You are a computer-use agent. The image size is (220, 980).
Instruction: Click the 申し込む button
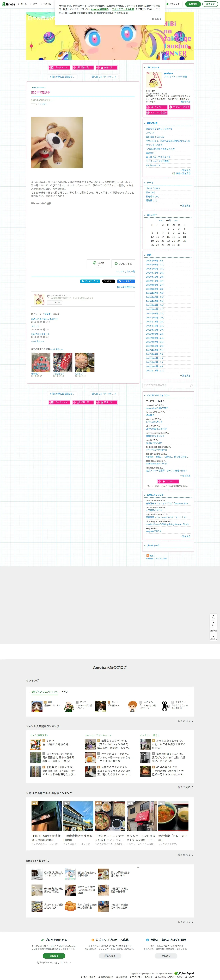click(x=166, y=956)
